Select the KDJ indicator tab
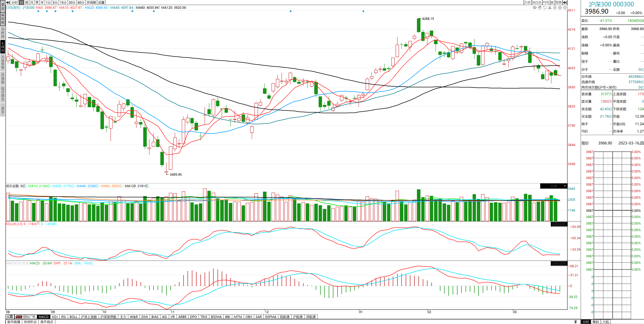This screenshot has height=324, width=644. coord(55,317)
